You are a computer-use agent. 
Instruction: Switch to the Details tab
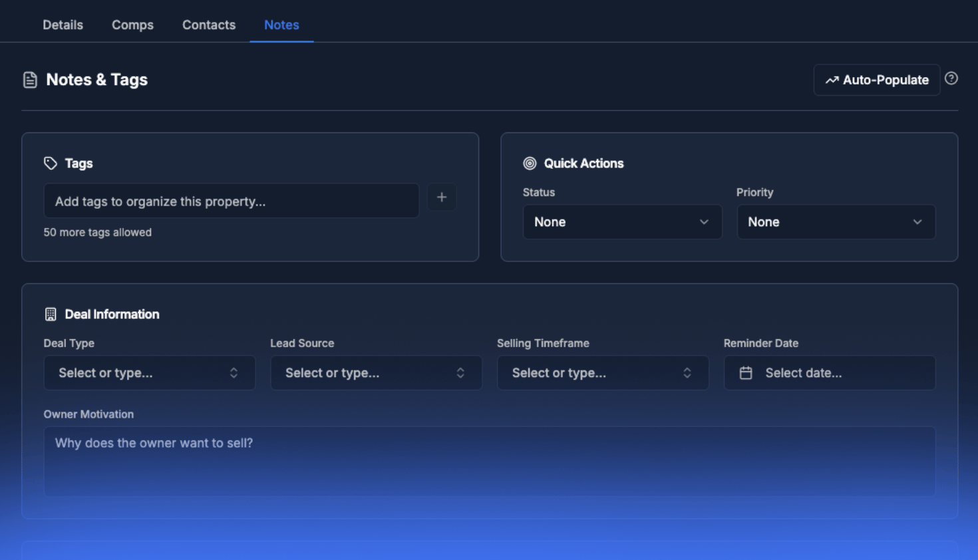(x=63, y=25)
